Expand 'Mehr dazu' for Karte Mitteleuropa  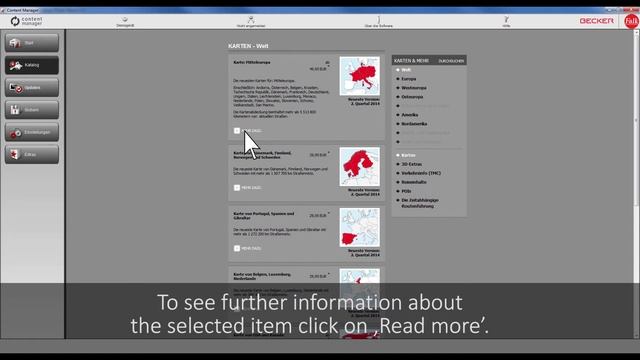pos(248,131)
